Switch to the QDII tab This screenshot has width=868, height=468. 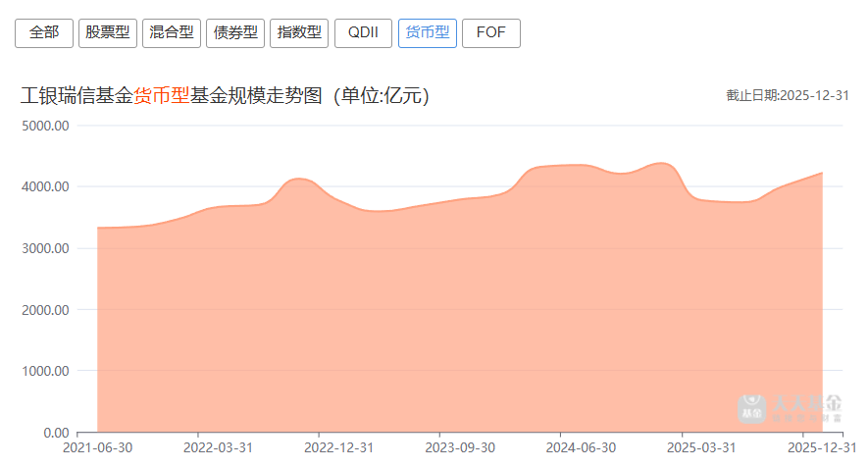pyautogui.click(x=363, y=33)
